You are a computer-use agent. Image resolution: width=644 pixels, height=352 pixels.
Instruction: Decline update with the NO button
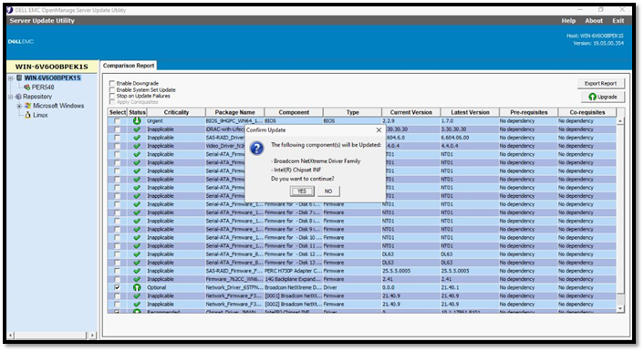328,191
